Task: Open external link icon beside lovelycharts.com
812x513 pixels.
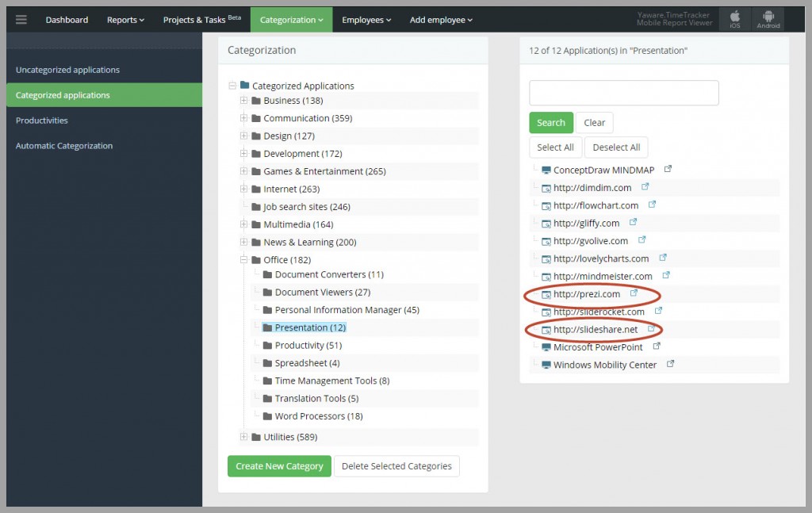Action: coord(663,257)
